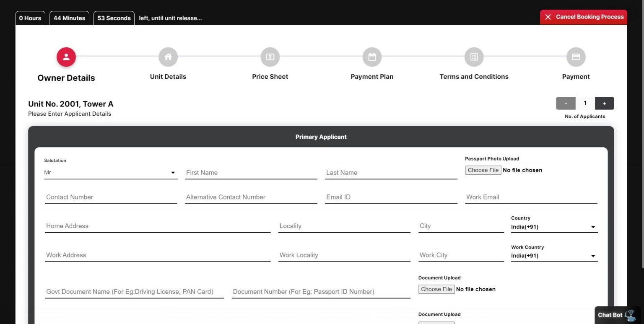Focus the First Name field
The image size is (644, 324).
tap(251, 173)
